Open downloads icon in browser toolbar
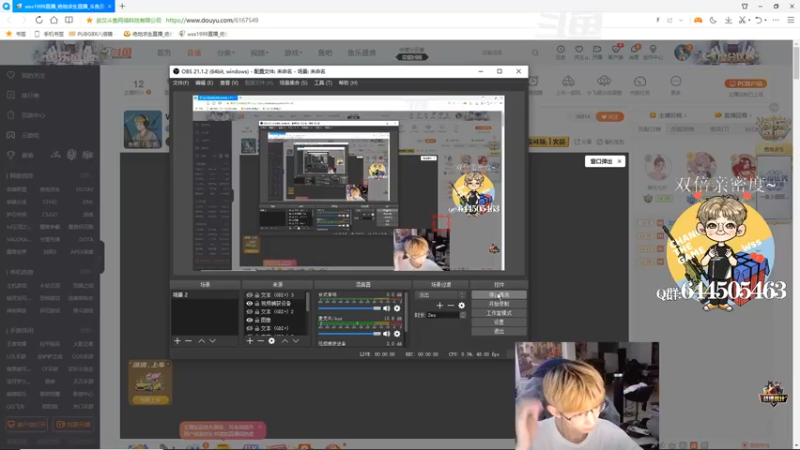The width and height of the screenshot is (800, 450). pos(728,20)
